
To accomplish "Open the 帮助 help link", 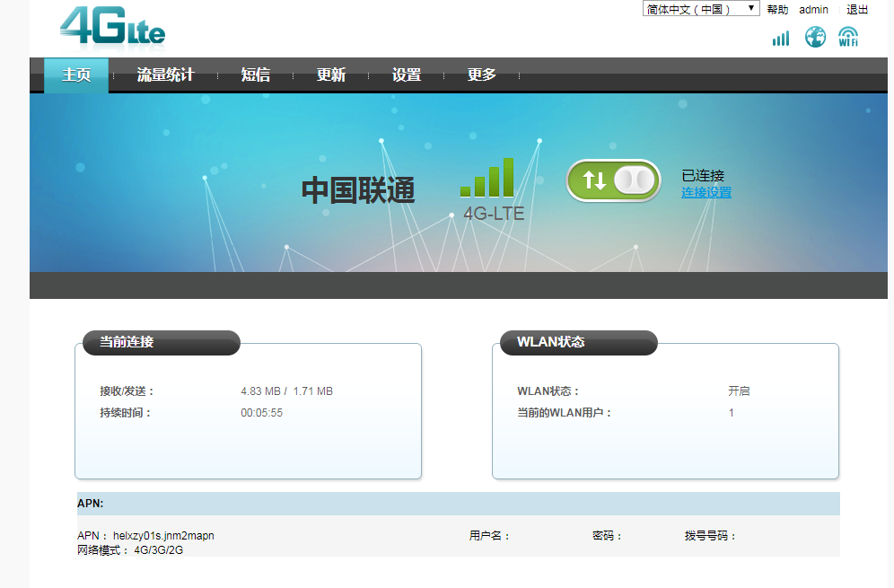I will click(x=777, y=10).
